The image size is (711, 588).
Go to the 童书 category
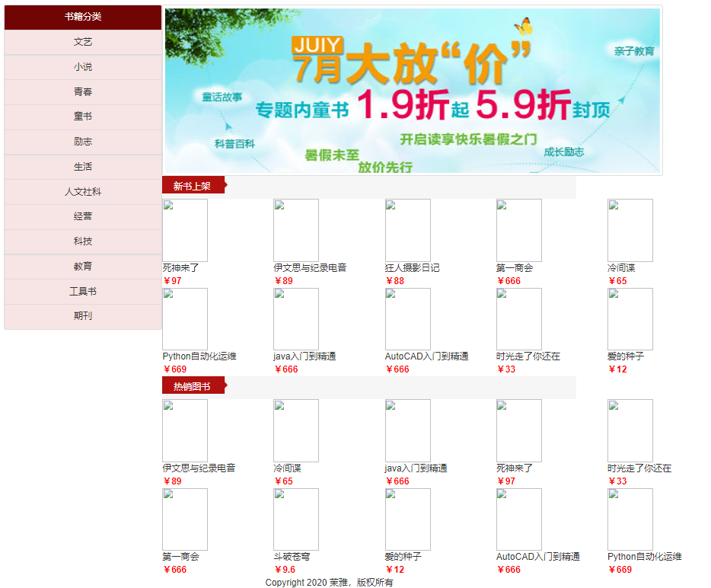tap(83, 117)
